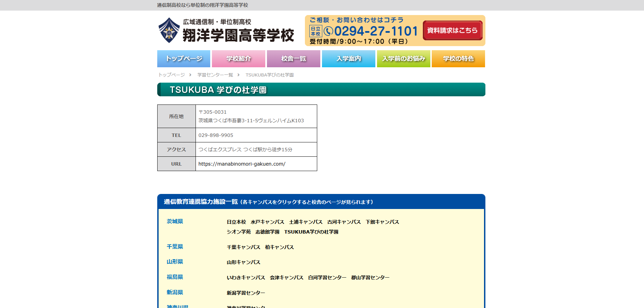Click the 新潟学習センター link
Screen dimensions: 644x308
point(246,293)
